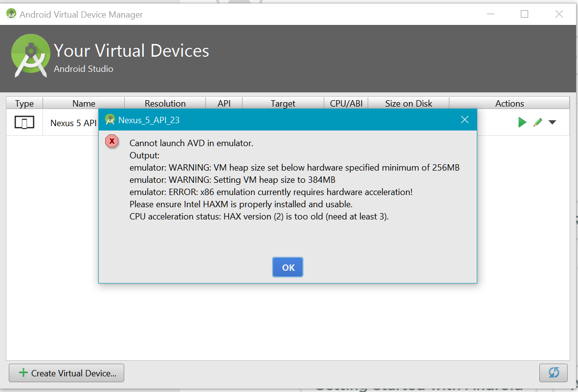Close the Nexus_5_API_23 error dialog
578x392 pixels.
465,120
